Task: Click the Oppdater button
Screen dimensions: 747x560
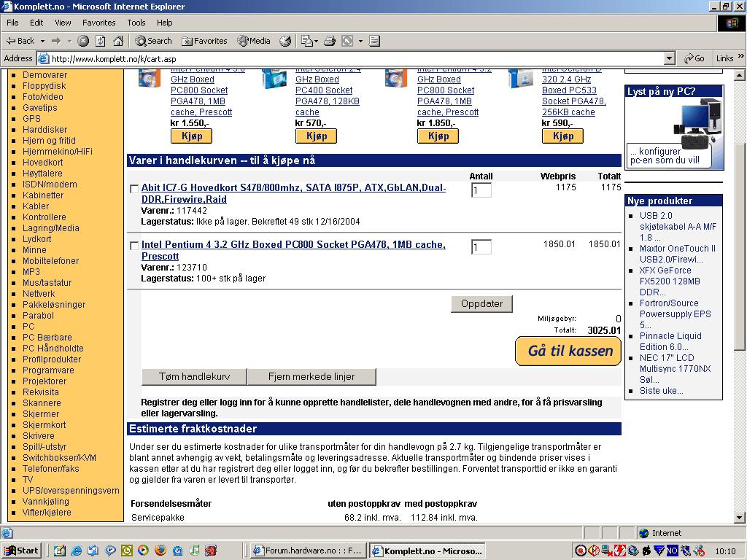Action: (481, 304)
